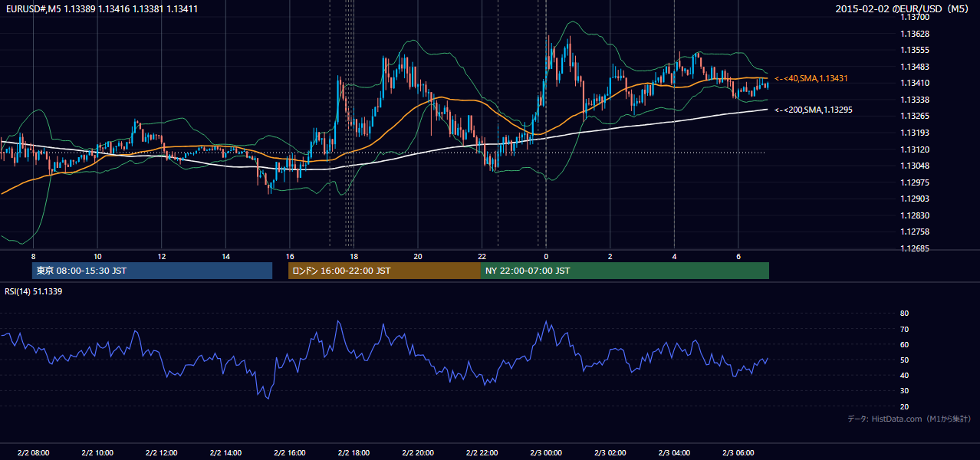Click hour label 4 under price chart
This screenshot has height=460, width=980.
tap(674, 256)
